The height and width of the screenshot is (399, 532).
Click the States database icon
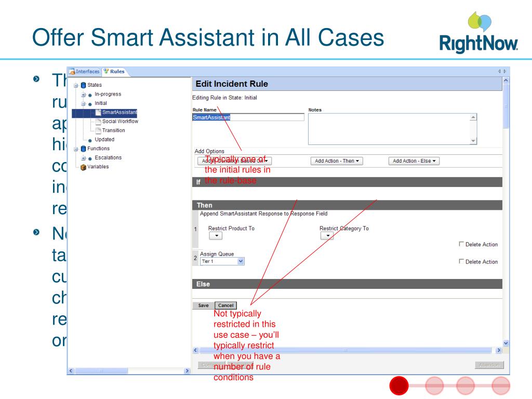point(84,85)
